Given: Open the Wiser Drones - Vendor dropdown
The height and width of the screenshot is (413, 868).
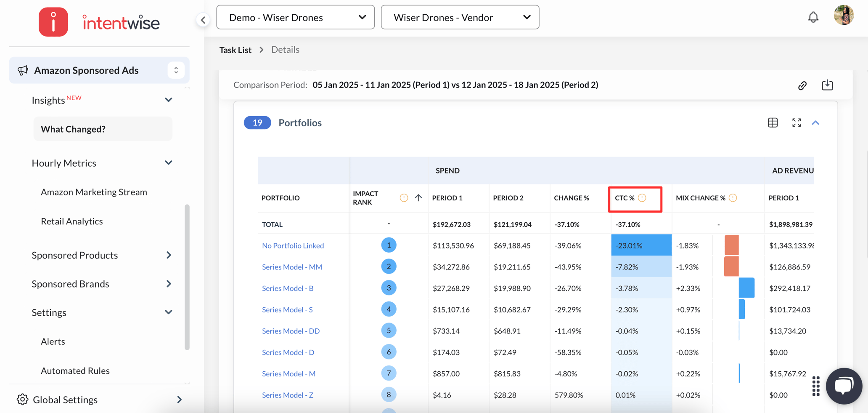Looking at the screenshot, I should tap(460, 17).
